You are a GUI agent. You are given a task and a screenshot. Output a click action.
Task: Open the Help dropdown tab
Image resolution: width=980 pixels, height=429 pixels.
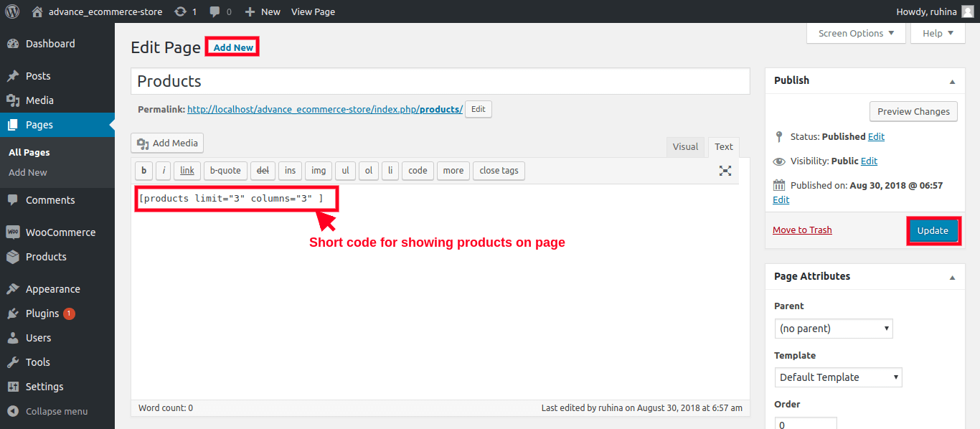(x=938, y=33)
